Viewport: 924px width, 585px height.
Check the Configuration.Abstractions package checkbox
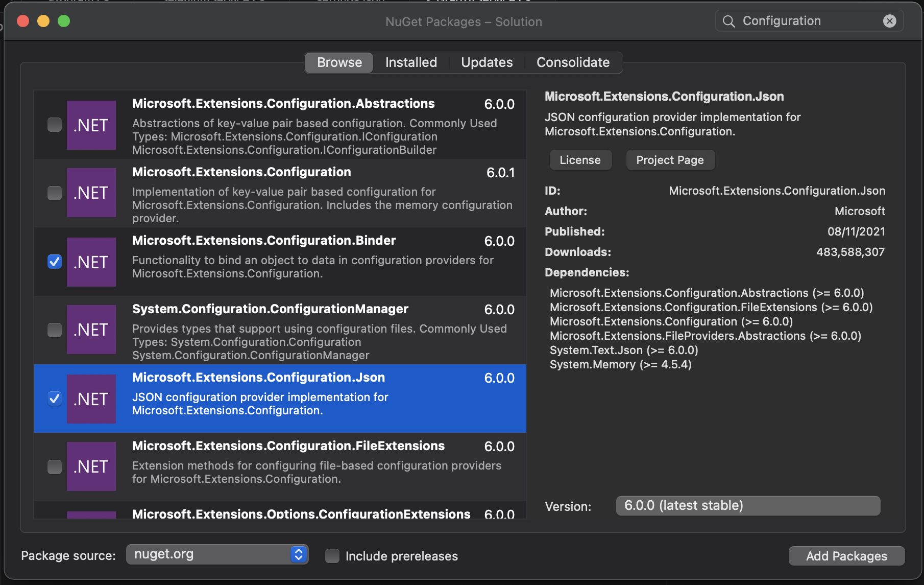pos(54,124)
